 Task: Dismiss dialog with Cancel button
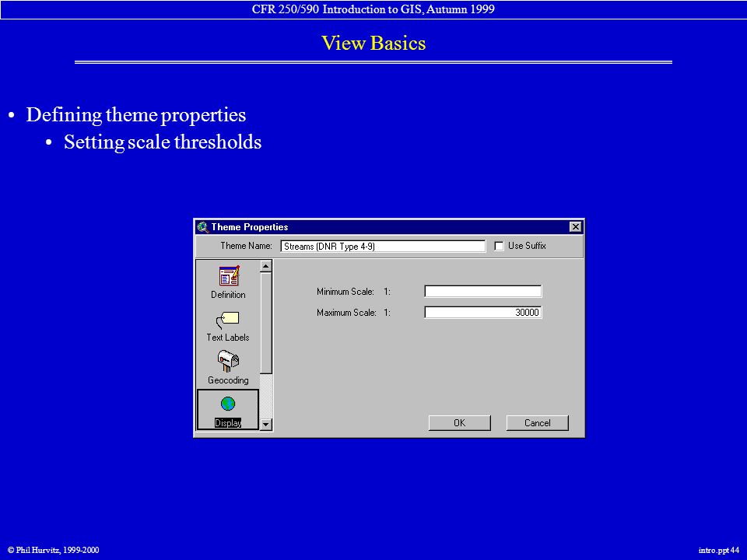[538, 423]
